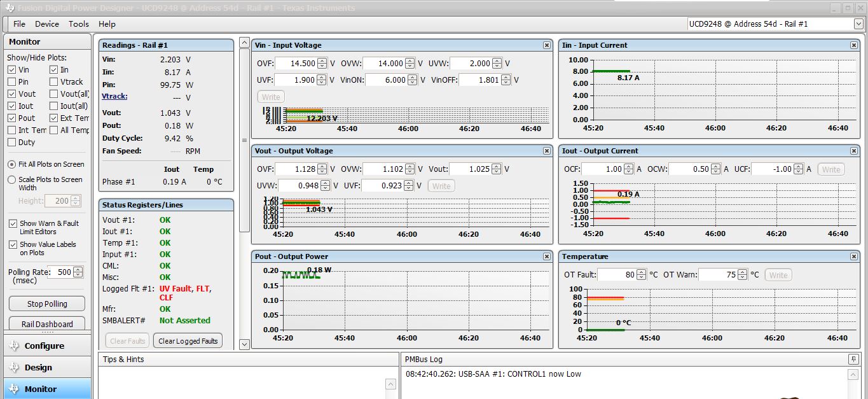Click the Polling Rate stepper arrows

[x=78, y=272]
